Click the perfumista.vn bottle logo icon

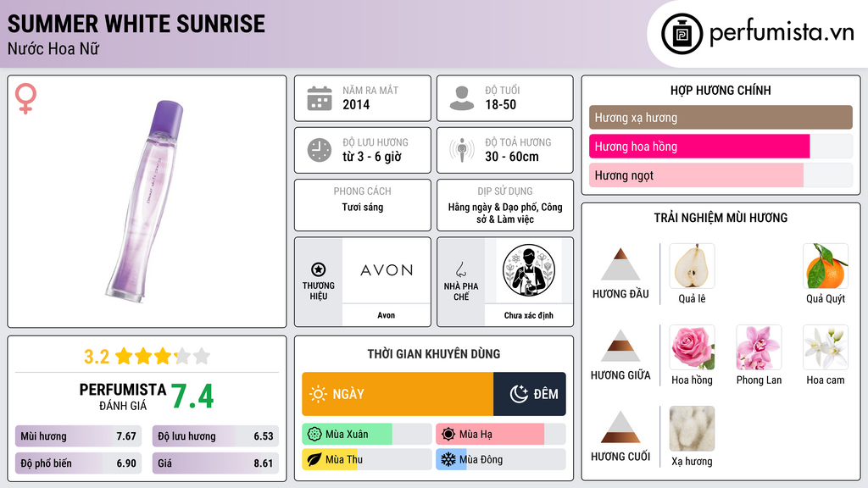tap(682, 34)
